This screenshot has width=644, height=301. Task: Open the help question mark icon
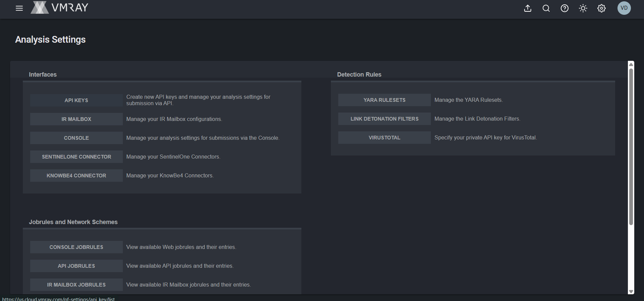tap(564, 8)
